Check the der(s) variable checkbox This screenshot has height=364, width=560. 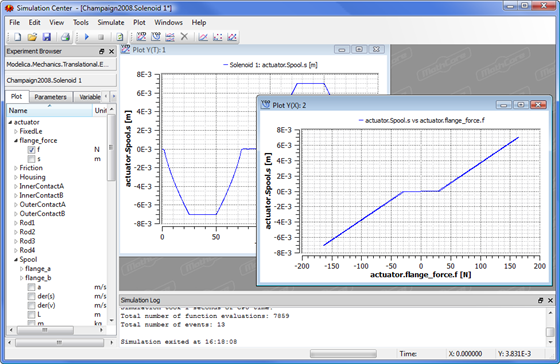click(31, 296)
